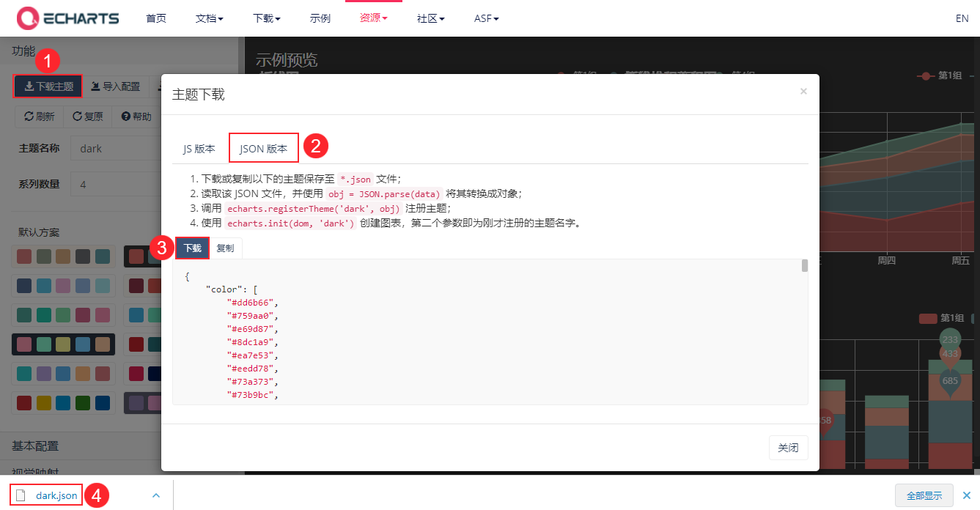Select the red-yellow-blue-green bright color scheme
980x510 pixels.
click(x=64, y=403)
